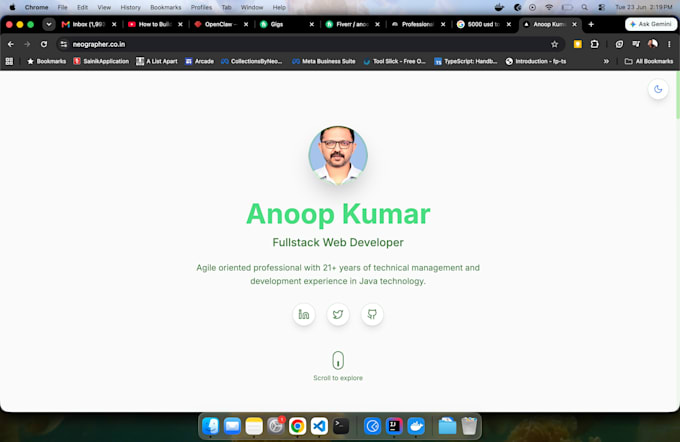Click the Docker whale menu bar icon
Viewport: 680px width, 442px height.
click(x=499, y=7)
